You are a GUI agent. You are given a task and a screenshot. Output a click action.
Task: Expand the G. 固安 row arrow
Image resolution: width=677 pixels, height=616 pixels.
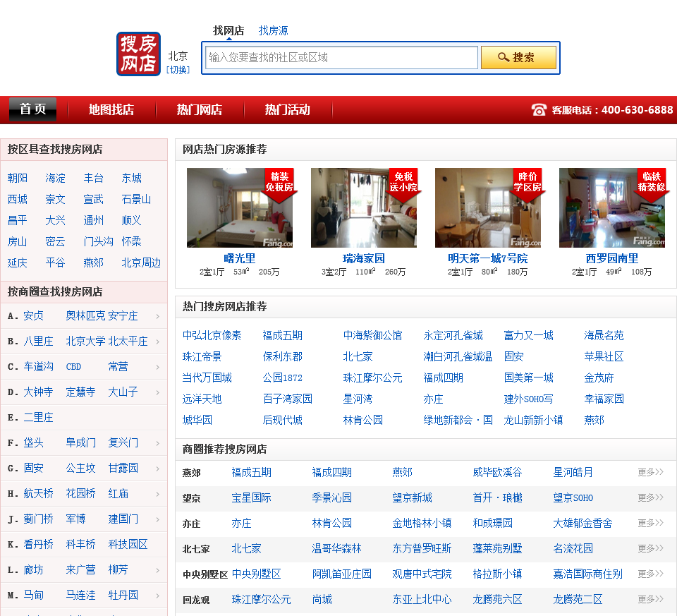point(158,469)
